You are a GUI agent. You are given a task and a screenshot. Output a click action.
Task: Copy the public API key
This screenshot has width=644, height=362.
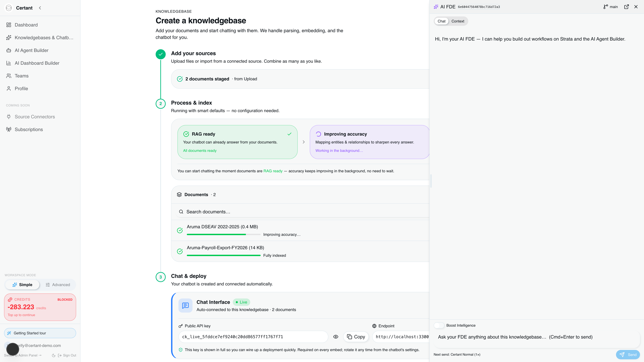coord(356,337)
